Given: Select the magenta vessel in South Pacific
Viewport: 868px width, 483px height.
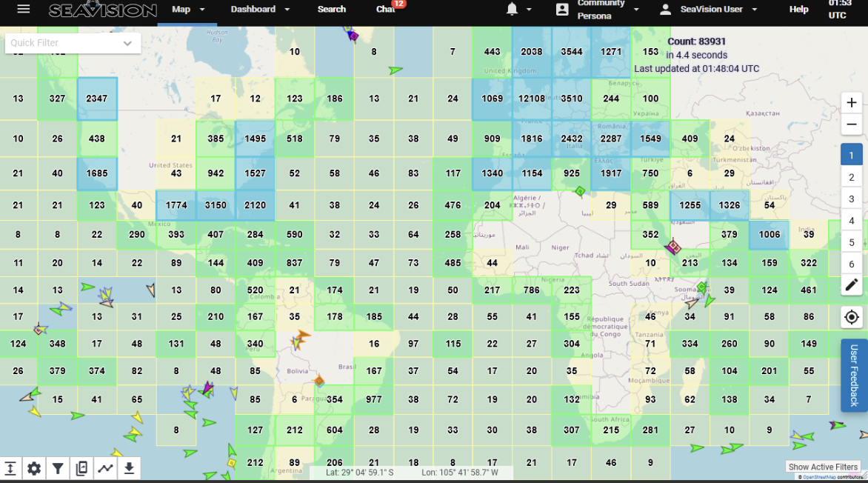Looking at the screenshot, I should click(x=208, y=387).
